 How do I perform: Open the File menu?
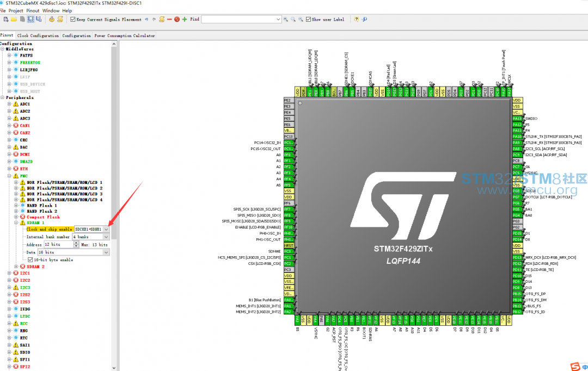point(3,10)
